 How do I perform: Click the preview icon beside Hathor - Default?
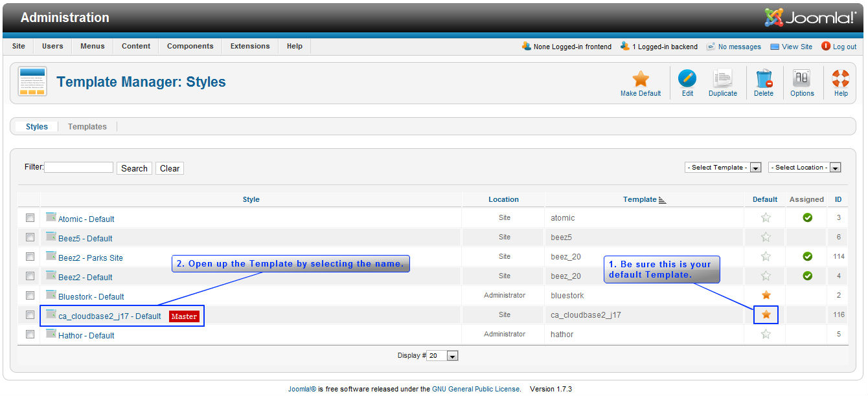[x=51, y=333]
